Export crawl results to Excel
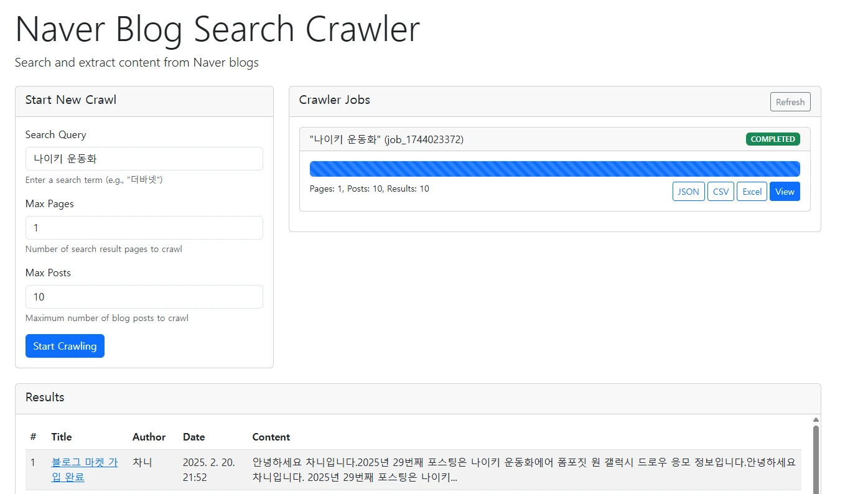Viewport: 868px width, 494px height. pyautogui.click(x=752, y=192)
